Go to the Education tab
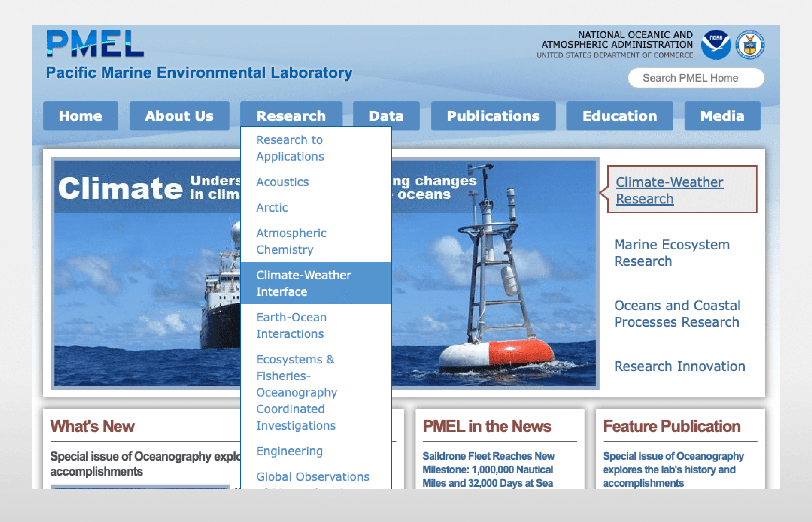The height and width of the screenshot is (522, 812). [619, 116]
